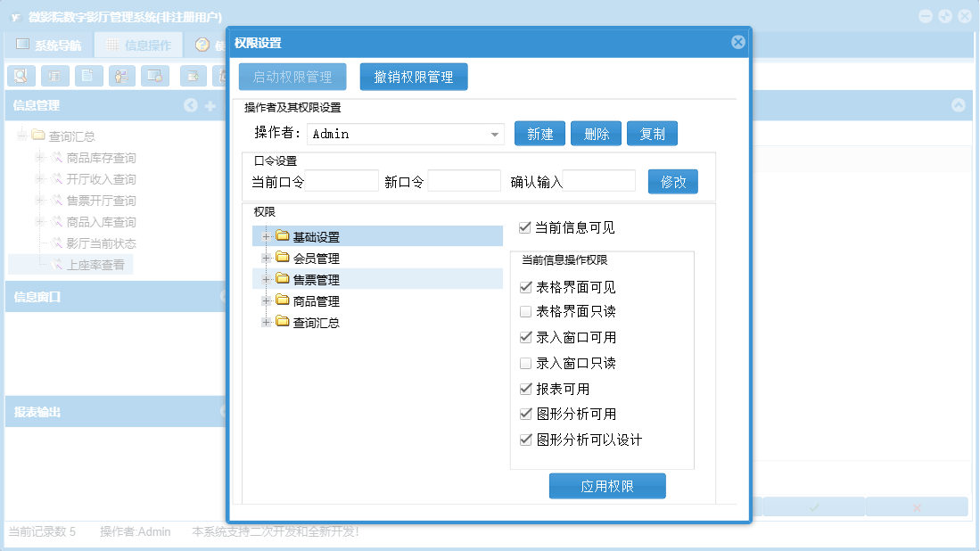Expand 商品入库查询 node in sidebar

[x=39, y=222]
